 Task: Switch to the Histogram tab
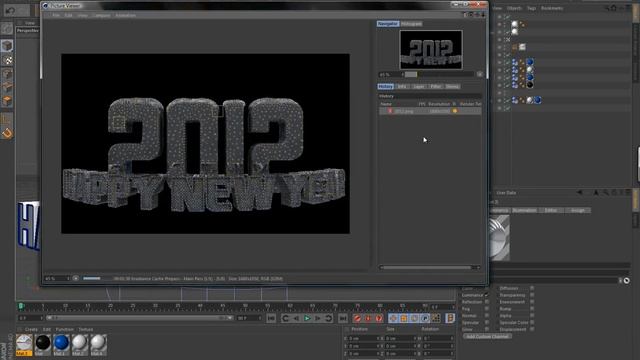coord(411,24)
